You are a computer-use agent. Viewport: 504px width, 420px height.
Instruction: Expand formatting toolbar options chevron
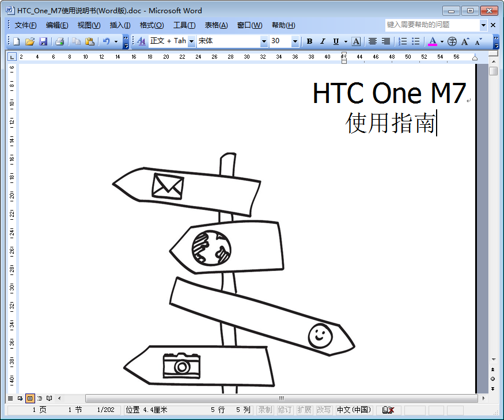tap(497, 41)
